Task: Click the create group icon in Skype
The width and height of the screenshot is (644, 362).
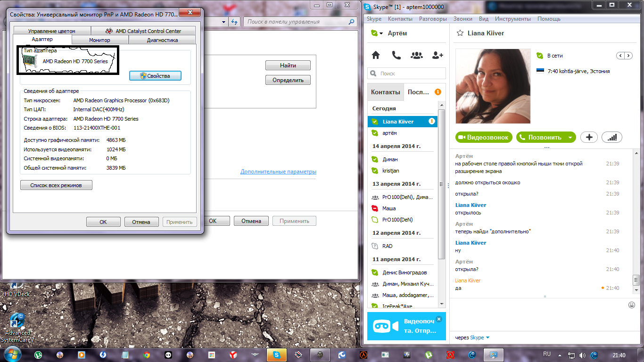Action: pyautogui.click(x=417, y=55)
